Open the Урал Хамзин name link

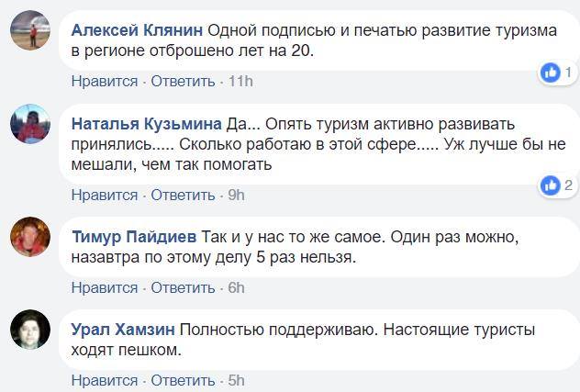click(x=123, y=330)
